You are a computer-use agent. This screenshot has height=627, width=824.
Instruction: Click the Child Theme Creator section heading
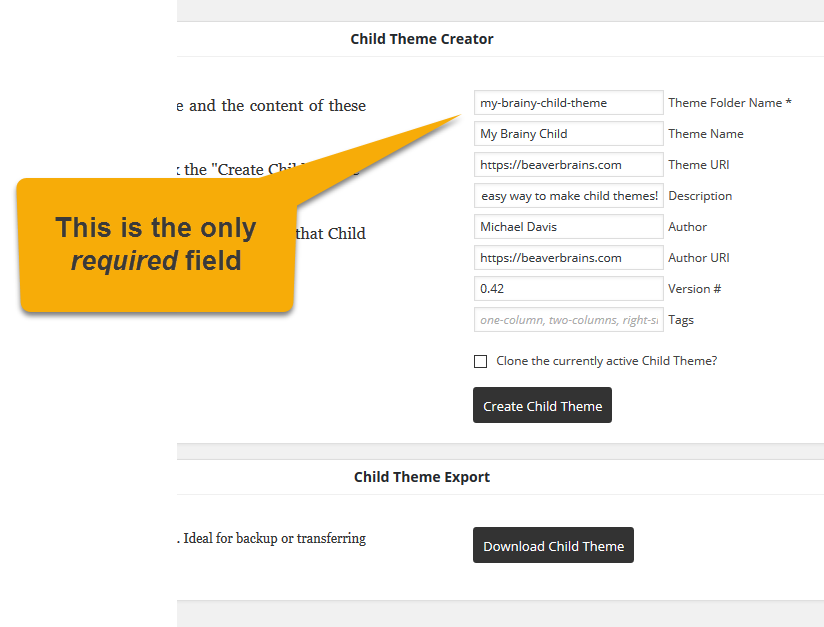pos(422,39)
